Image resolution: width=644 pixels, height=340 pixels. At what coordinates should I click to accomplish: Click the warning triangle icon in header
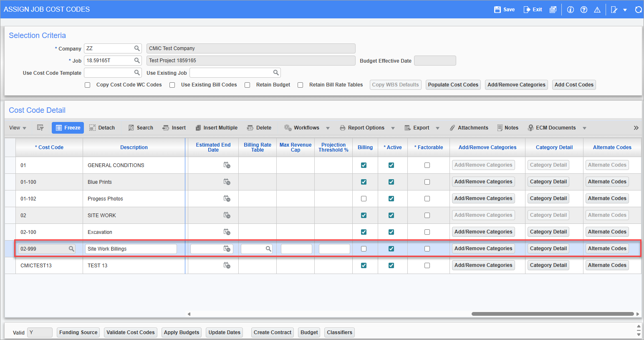coord(597,10)
